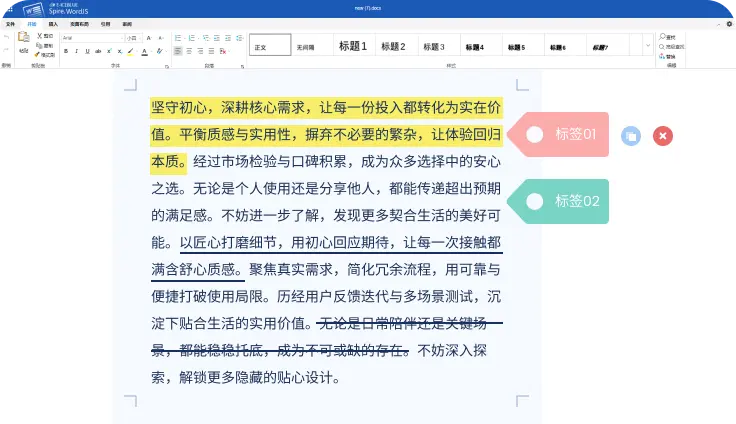Viewport: 736px width, 424px height.
Task: Open the File tab
Action: [10, 24]
